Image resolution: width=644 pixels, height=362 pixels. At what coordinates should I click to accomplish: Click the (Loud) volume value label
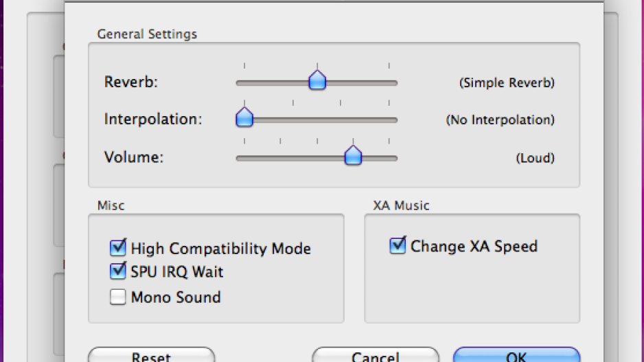click(x=535, y=158)
